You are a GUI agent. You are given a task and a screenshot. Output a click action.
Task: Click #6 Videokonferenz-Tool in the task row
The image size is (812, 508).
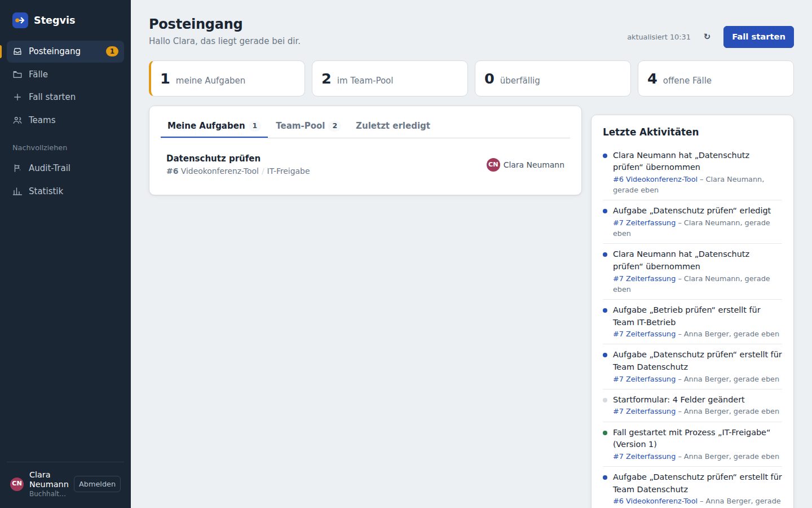[x=213, y=171]
